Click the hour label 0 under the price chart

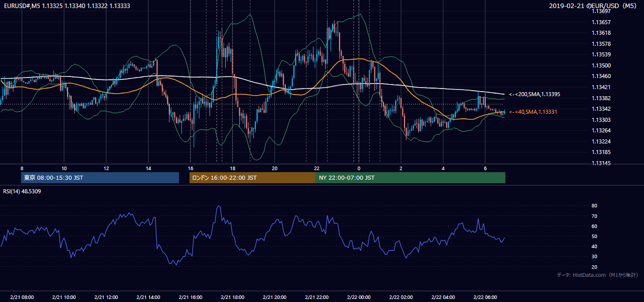(359, 168)
